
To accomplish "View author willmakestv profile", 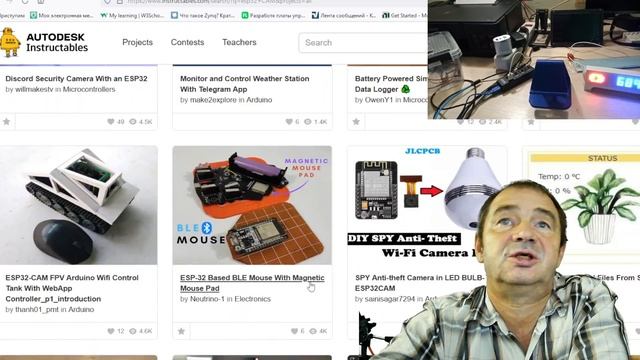I will point(34,89).
